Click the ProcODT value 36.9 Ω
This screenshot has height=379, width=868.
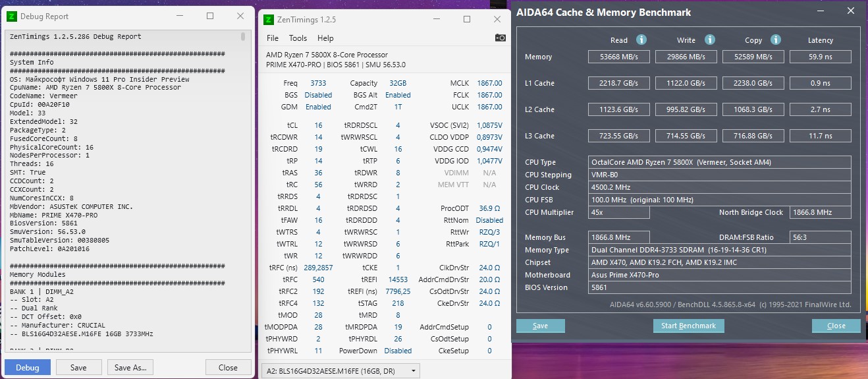(489, 208)
